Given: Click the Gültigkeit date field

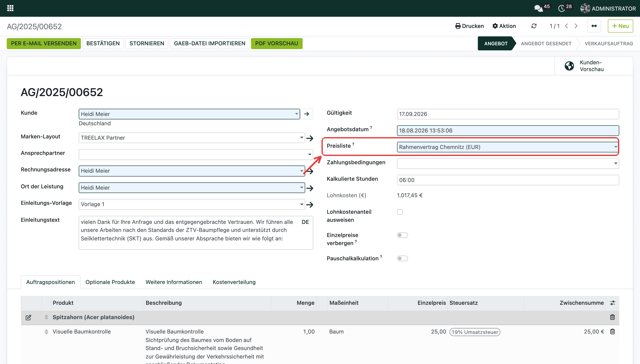Looking at the screenshot, I should (x=508, y=114).
